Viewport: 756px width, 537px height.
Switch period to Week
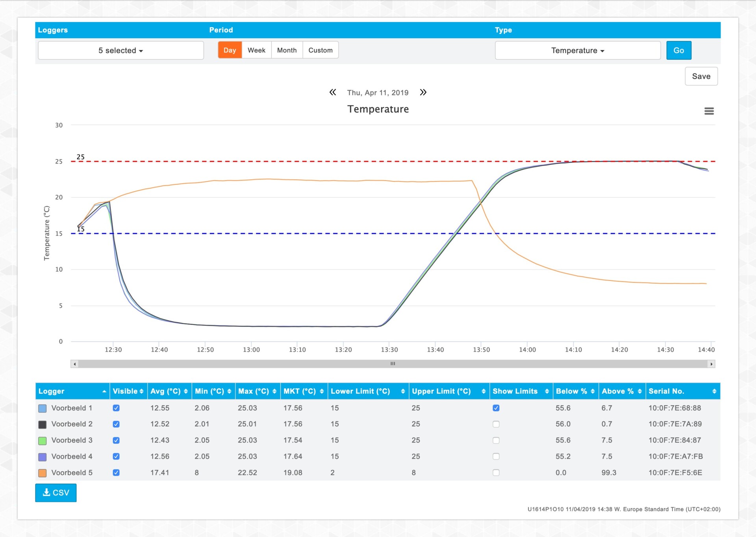click(256, 50)
